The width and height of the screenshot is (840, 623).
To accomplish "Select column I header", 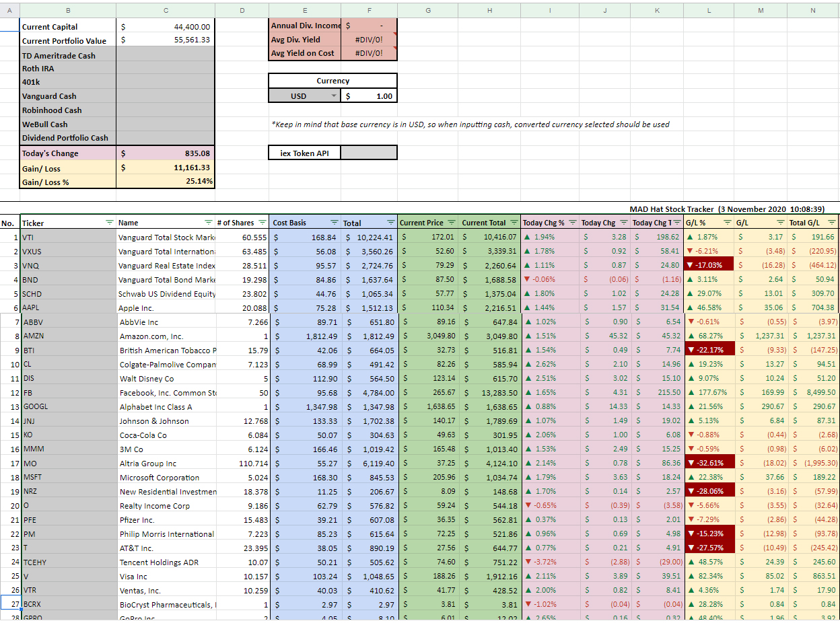I will 550,9.
